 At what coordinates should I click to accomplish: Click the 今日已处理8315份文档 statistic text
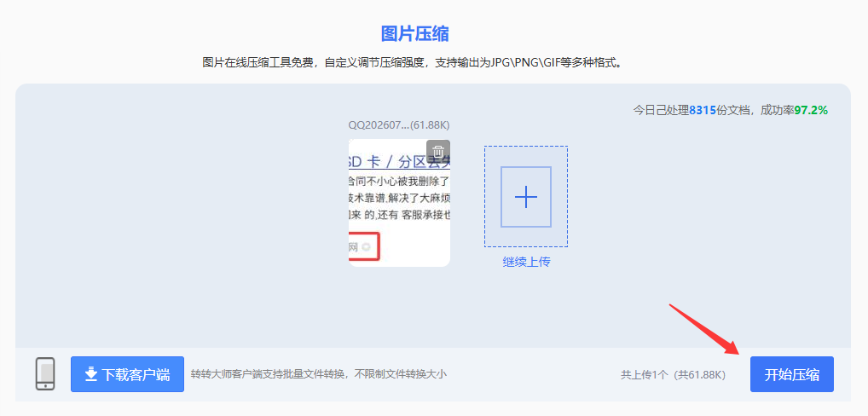coord(693,110)
